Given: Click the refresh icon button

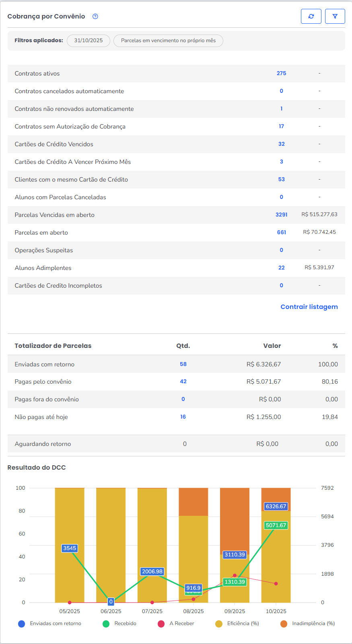Looking at the screenshot, I should click(x=311, y=16).
